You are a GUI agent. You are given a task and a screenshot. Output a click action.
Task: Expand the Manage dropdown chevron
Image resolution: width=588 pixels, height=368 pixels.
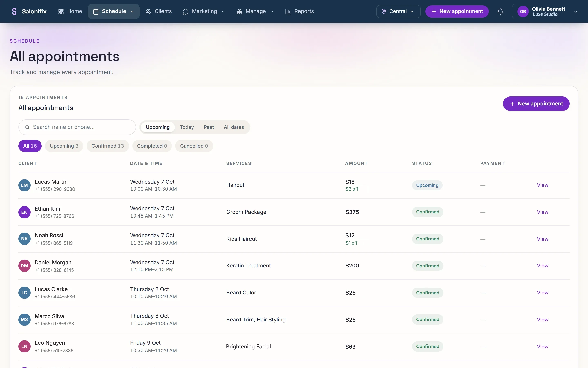point(272,11)
